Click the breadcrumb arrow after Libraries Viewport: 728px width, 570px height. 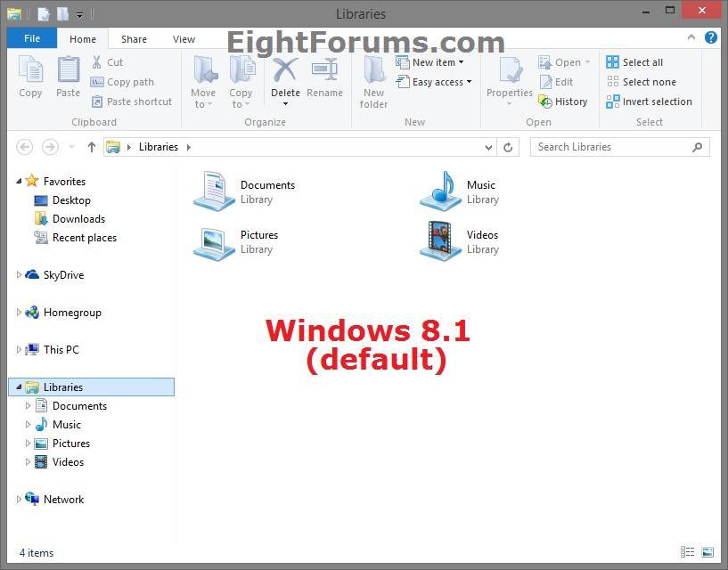tap(189, 147)
